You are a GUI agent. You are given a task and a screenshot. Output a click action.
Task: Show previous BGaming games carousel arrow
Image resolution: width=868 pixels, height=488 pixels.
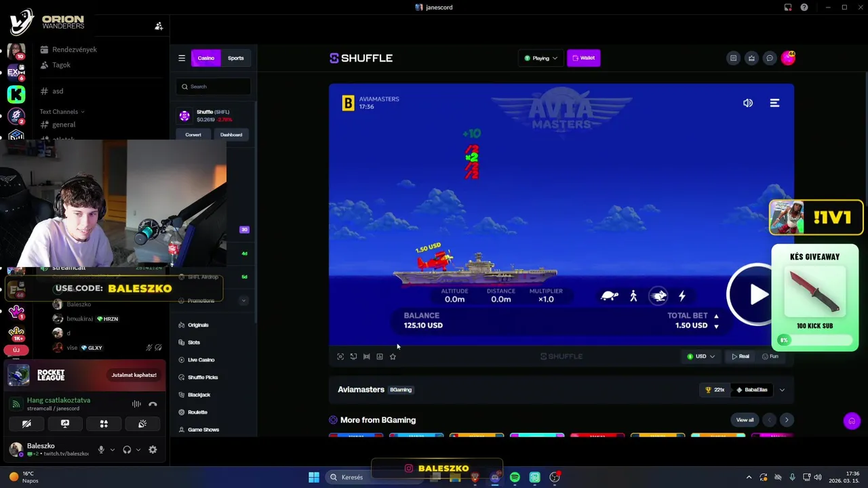coord(769,420)
